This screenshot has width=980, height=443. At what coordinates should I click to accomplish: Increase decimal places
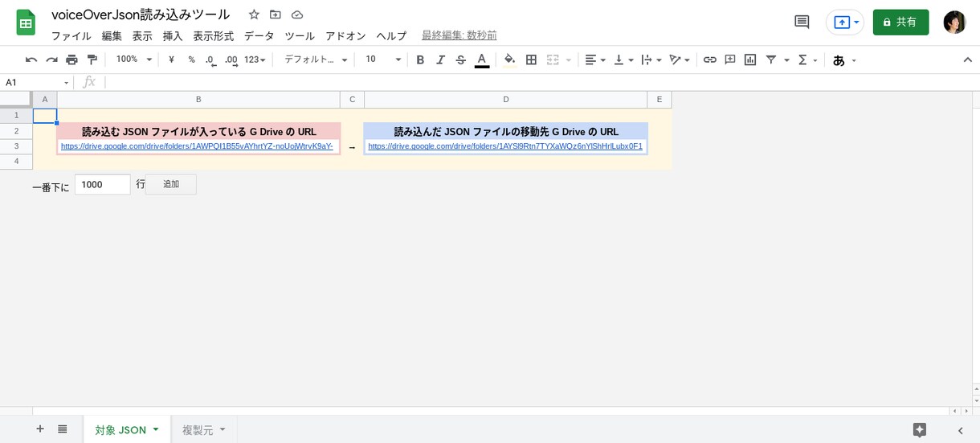coord(231,59)
